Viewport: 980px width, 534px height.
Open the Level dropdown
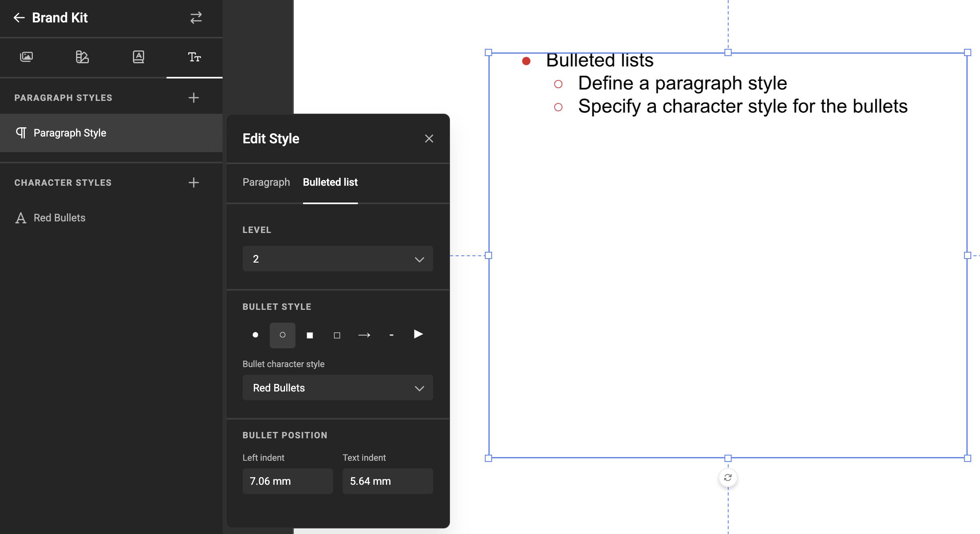[x=337, y=259]
